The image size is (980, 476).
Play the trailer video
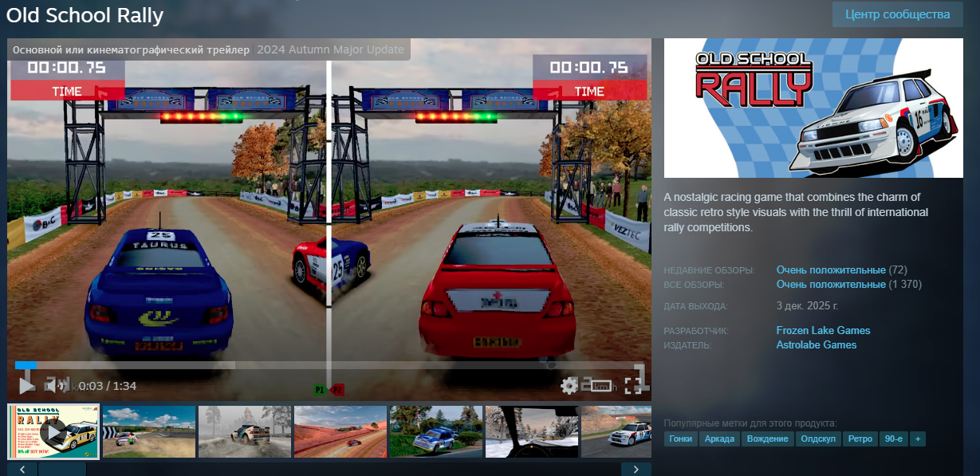click(x=26, y=386)
